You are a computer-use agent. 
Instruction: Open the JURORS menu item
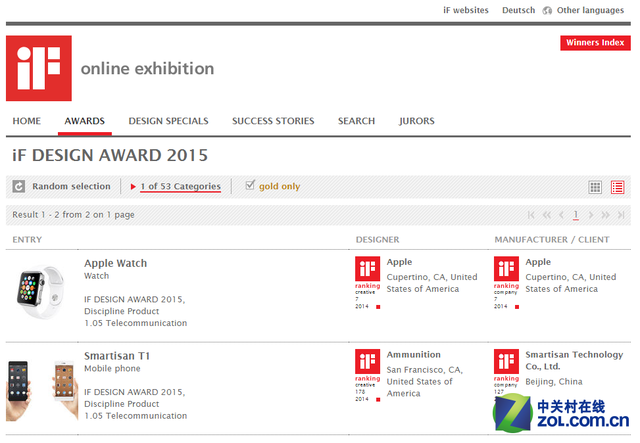tap(417, 121)
